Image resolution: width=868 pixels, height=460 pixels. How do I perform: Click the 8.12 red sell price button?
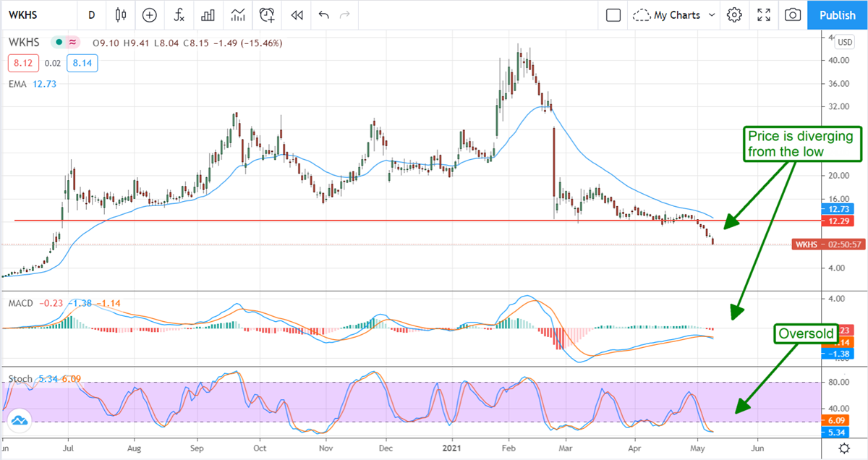(20, 64)
